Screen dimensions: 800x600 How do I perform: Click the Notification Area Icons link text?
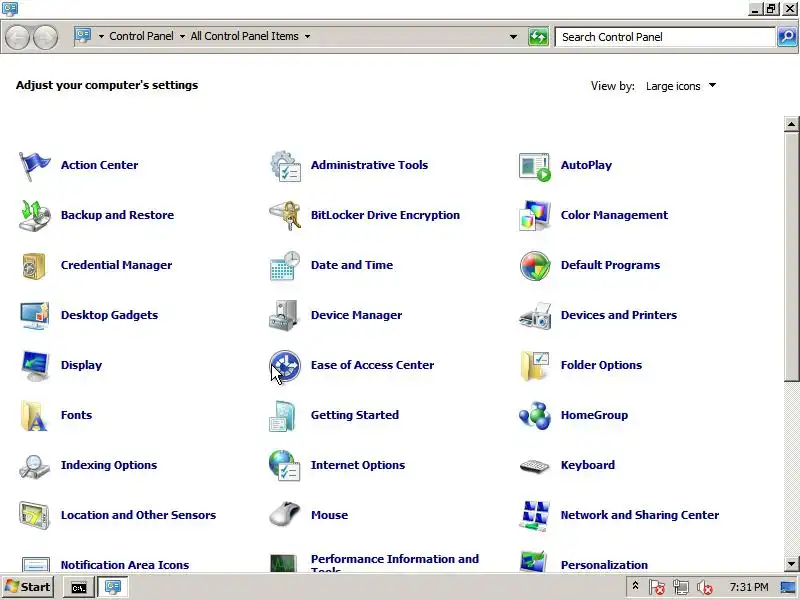[x=125, y=565]
